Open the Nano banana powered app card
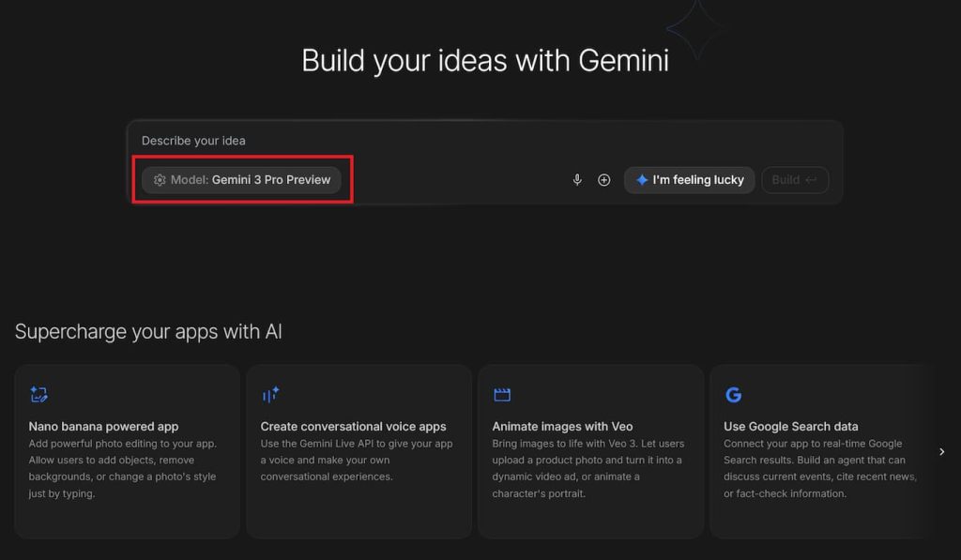The image size is (961, 560). coord(127,451)
